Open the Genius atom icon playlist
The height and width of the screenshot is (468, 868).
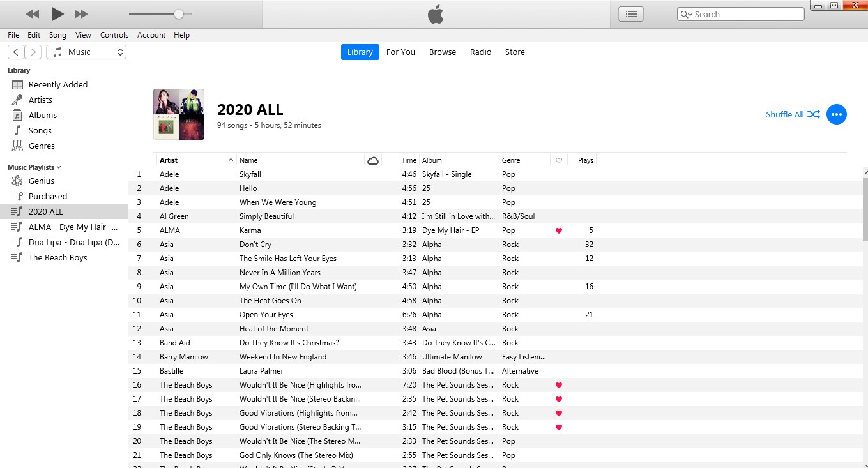[x=17, y=181]
